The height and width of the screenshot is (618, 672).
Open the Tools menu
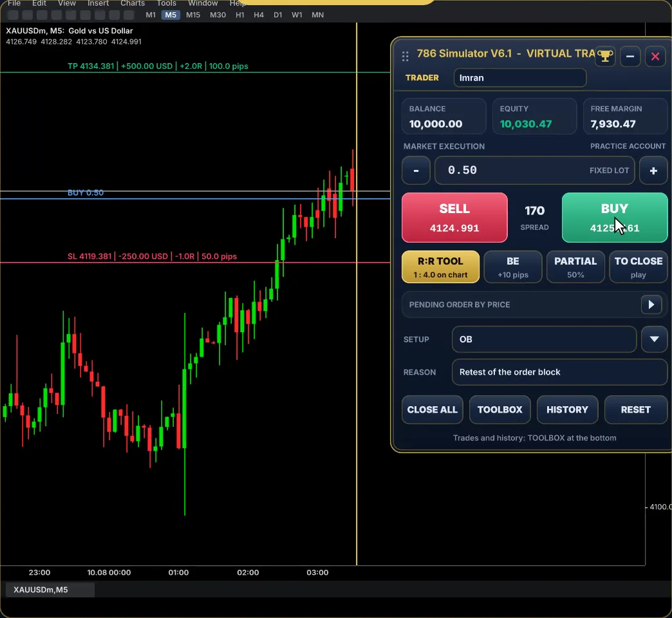166,3
